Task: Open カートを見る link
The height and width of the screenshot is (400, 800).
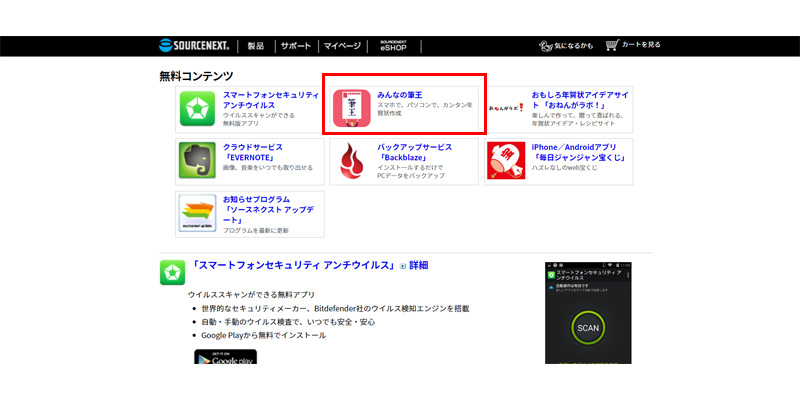Action: pos(641,45)
